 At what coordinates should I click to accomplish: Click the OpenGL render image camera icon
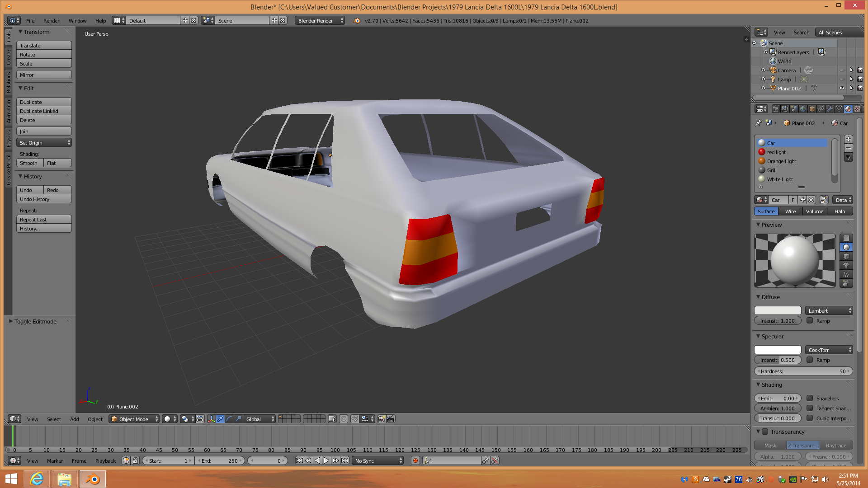pos(382,419)
